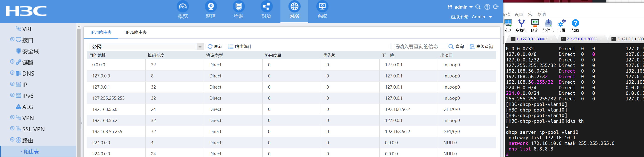Open the 宏 macro menu

(x=530, y=14)
